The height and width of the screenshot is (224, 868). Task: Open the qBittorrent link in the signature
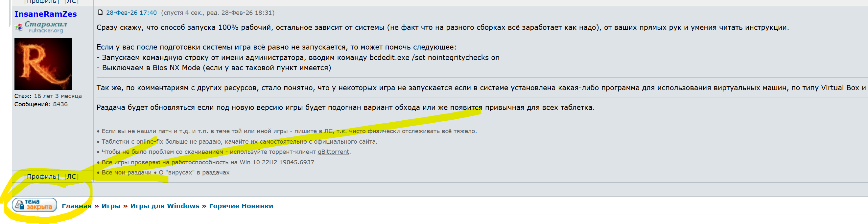(x=333, y=152)
